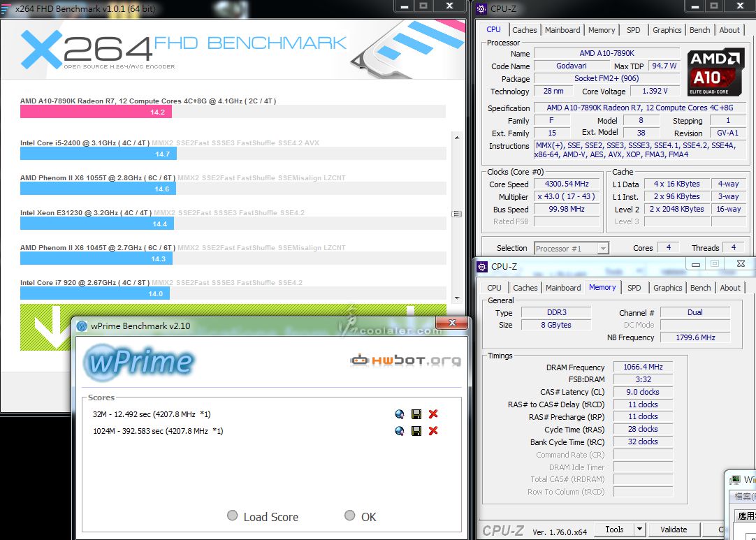Submit the 32M score online via globe icon
Screen dimensions: 756x540
coord(400,414)
